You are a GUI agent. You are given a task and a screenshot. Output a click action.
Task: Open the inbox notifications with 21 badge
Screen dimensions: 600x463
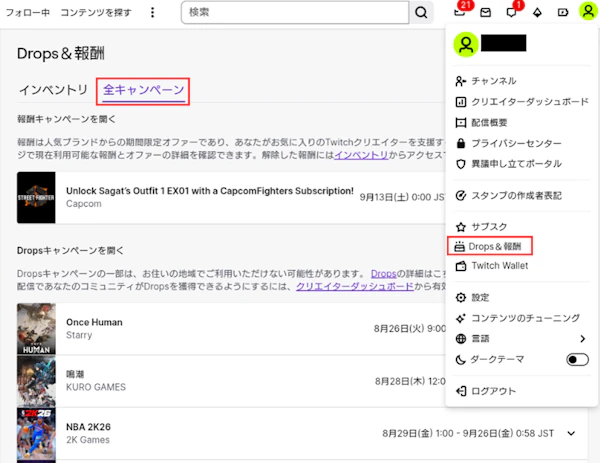point(460,12)
